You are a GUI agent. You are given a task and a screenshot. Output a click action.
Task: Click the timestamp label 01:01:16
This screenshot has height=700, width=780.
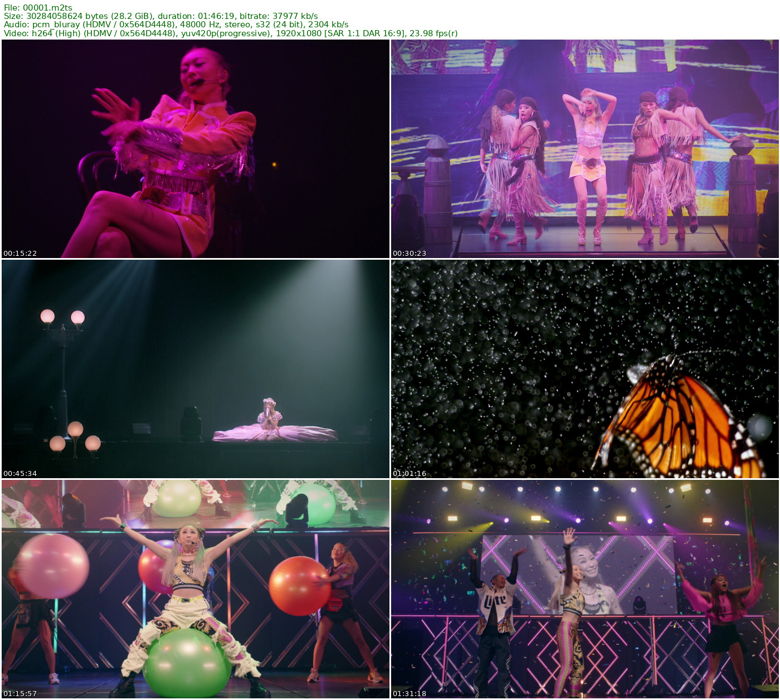tap(409, 473)
